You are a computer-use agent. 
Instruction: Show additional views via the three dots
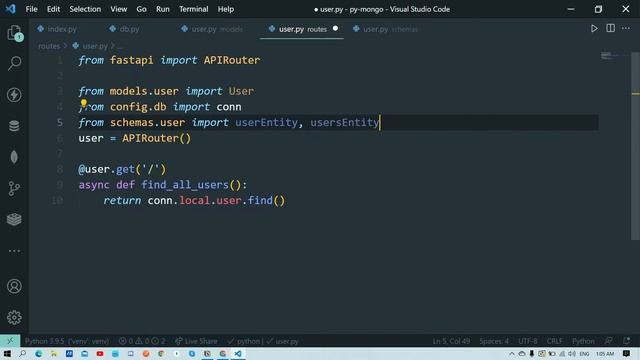[14, 251]
